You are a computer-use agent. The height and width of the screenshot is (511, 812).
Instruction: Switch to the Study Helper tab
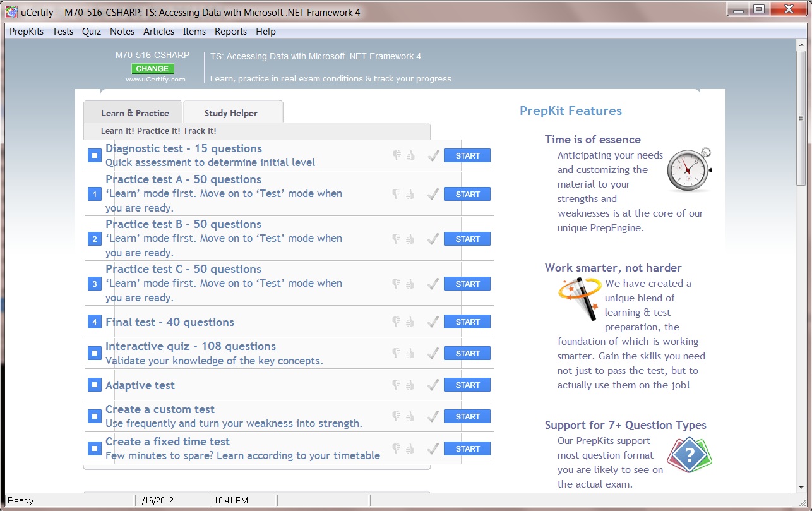pyautogui.click(x=232, y=112)
